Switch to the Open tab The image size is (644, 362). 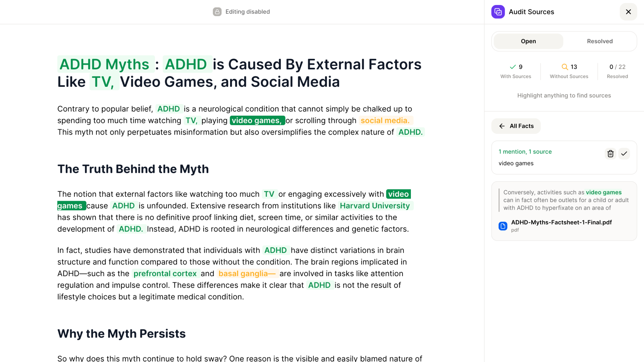[528, 41]
